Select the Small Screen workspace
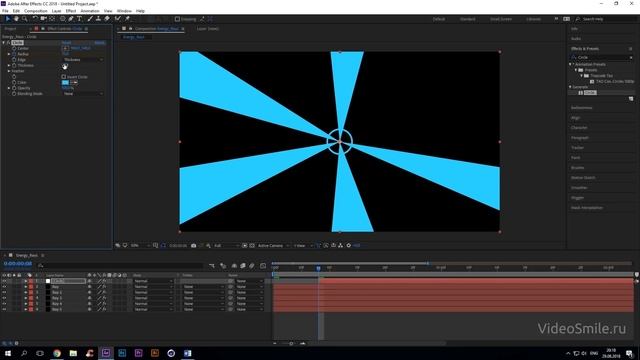640x360 pixels. 501,19
